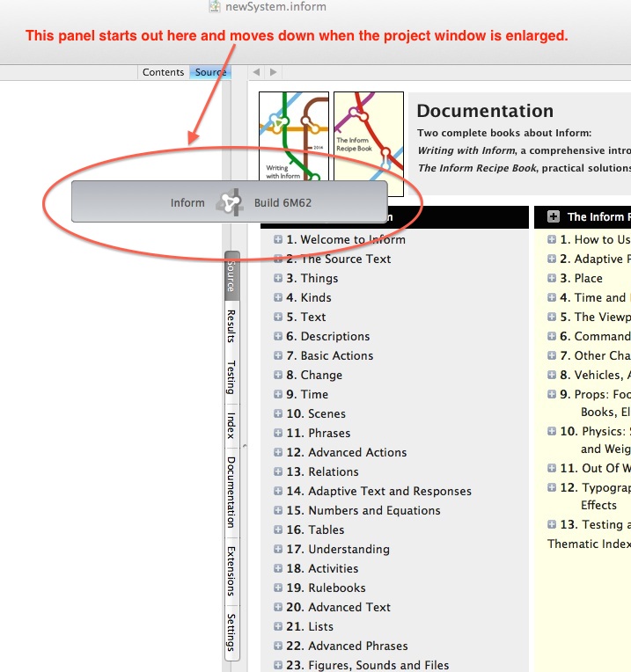Open the Documentation side tab
Screen dimensions: 631x672
pos(231,492)
